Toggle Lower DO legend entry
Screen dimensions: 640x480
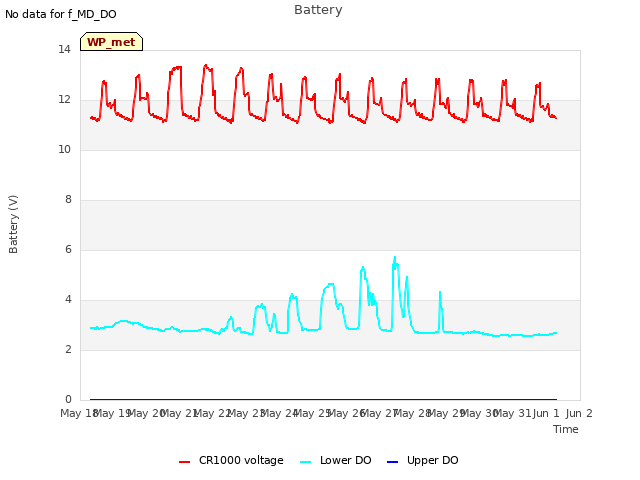point(336,460)
